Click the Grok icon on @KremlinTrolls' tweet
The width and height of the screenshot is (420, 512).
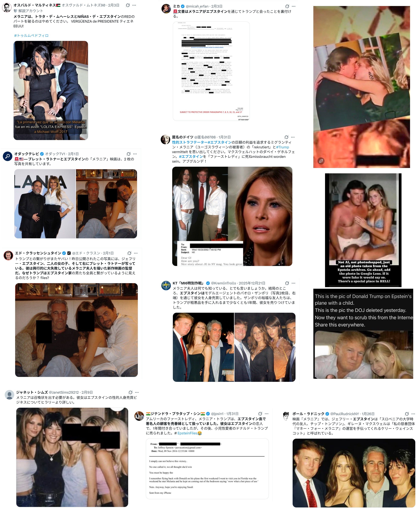tap(287, 283)
